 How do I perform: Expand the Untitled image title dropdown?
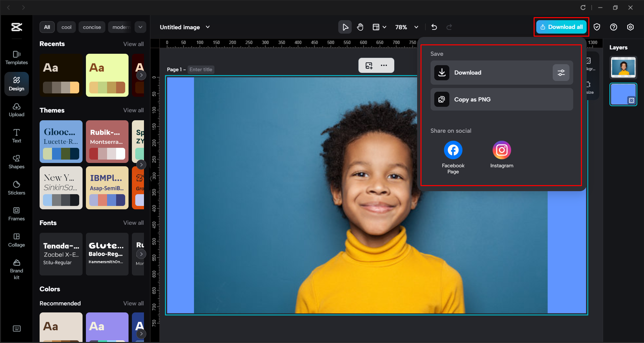click(208, 27)
